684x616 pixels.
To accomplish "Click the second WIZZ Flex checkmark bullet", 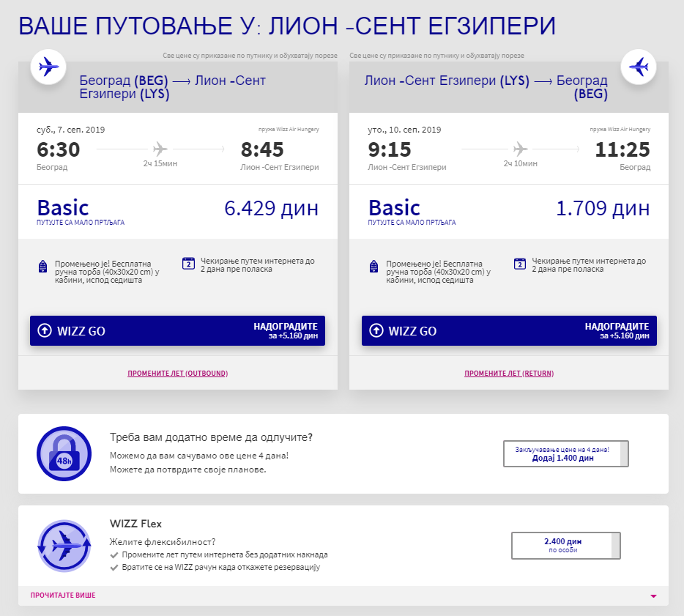I will (114, 567).
